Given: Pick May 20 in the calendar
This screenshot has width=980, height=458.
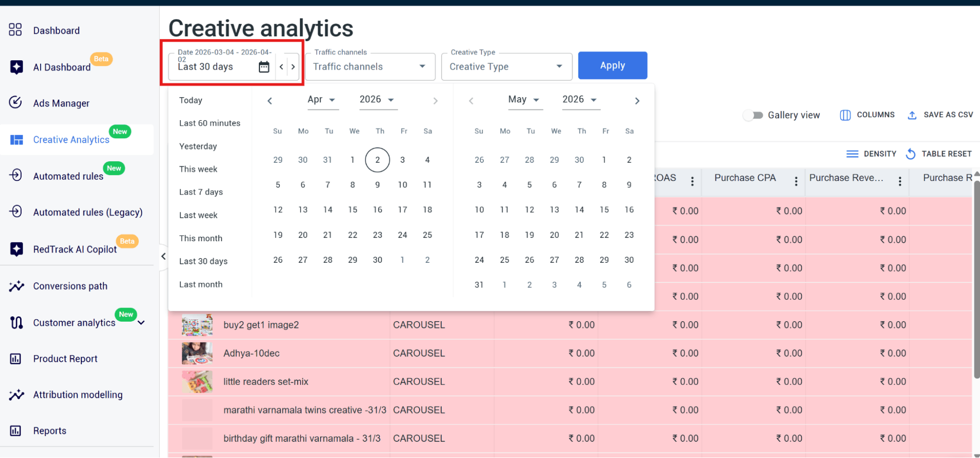Looking at the screenshot, I should click(554, 235).
